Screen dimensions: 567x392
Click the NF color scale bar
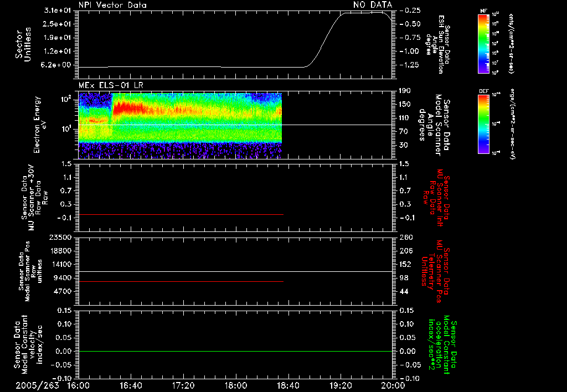(484, 44)
